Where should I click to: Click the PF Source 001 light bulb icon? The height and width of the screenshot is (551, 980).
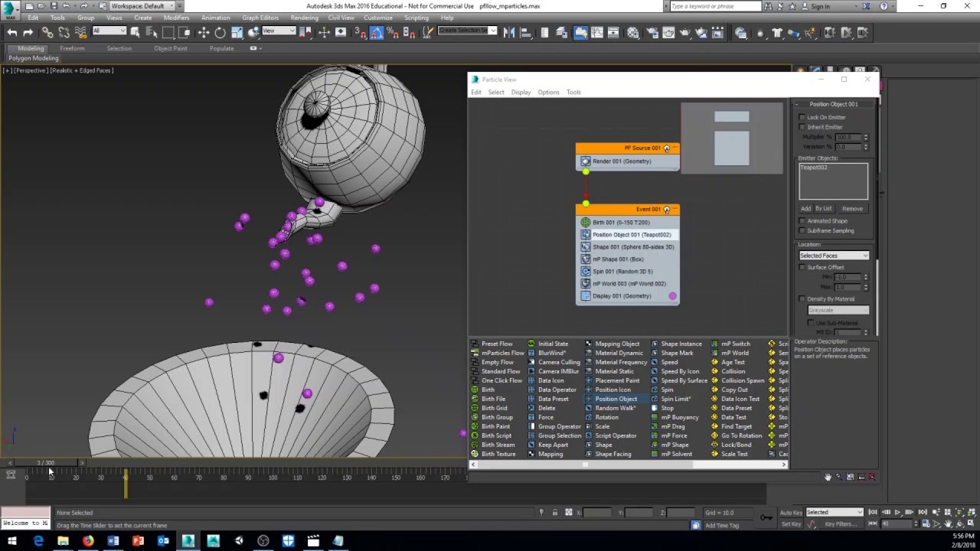click(x=667, y=148)
